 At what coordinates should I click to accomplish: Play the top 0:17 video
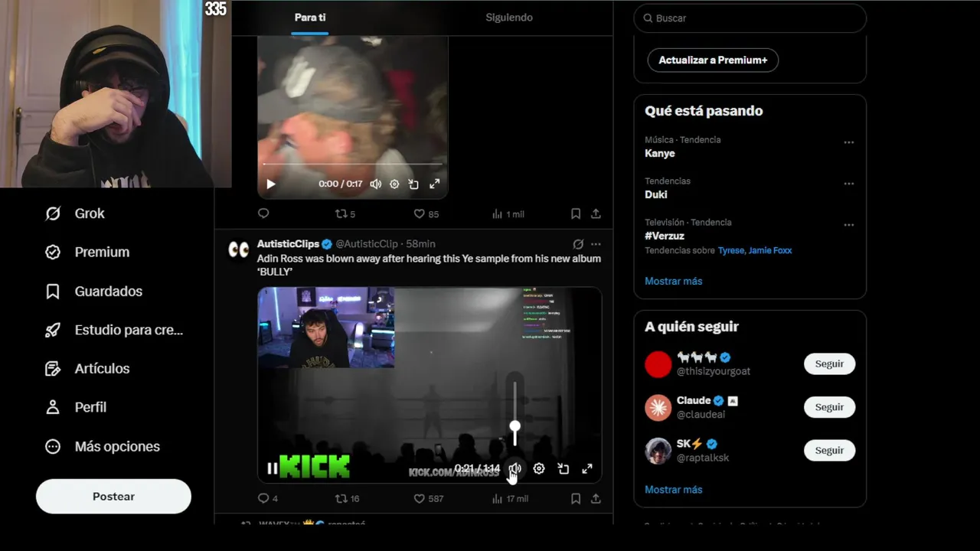(270, 184)
